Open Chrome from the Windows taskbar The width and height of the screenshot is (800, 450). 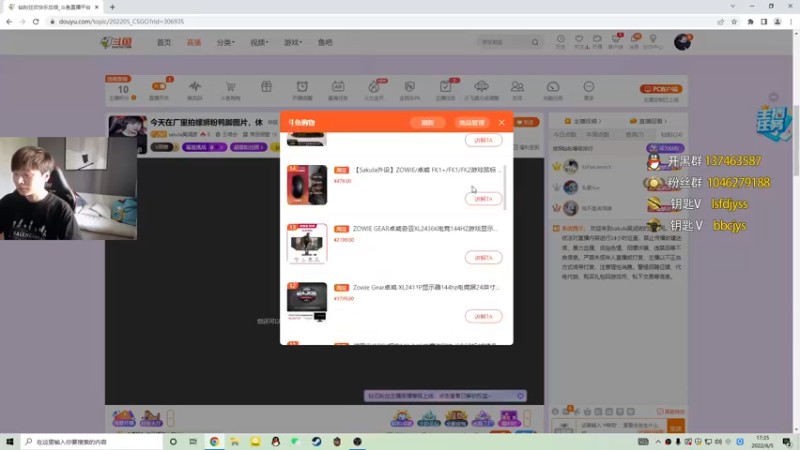pyautogui.click(x=214, y=441)
